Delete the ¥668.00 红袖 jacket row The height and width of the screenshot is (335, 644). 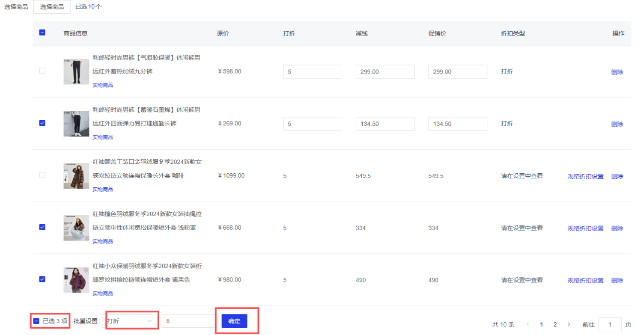617,228
